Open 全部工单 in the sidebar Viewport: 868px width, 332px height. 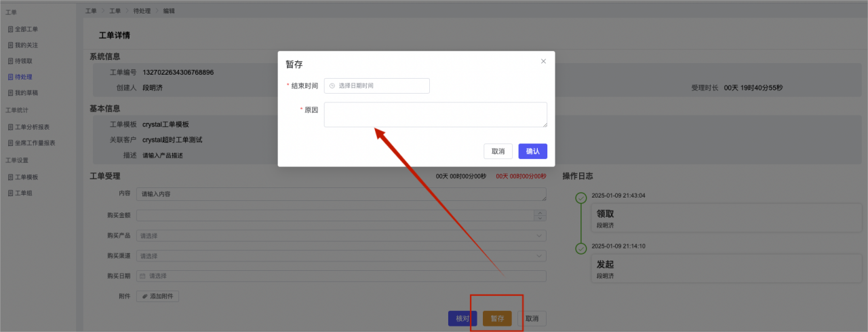(26, 29)
